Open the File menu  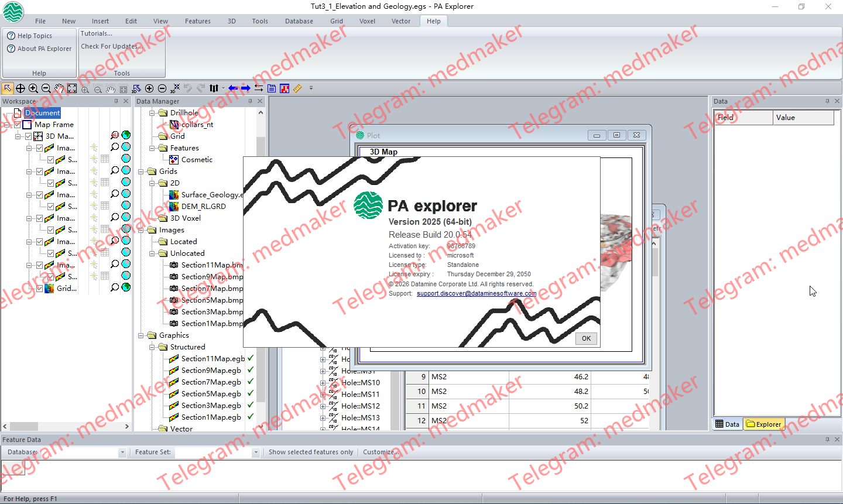tap(40, 21)
